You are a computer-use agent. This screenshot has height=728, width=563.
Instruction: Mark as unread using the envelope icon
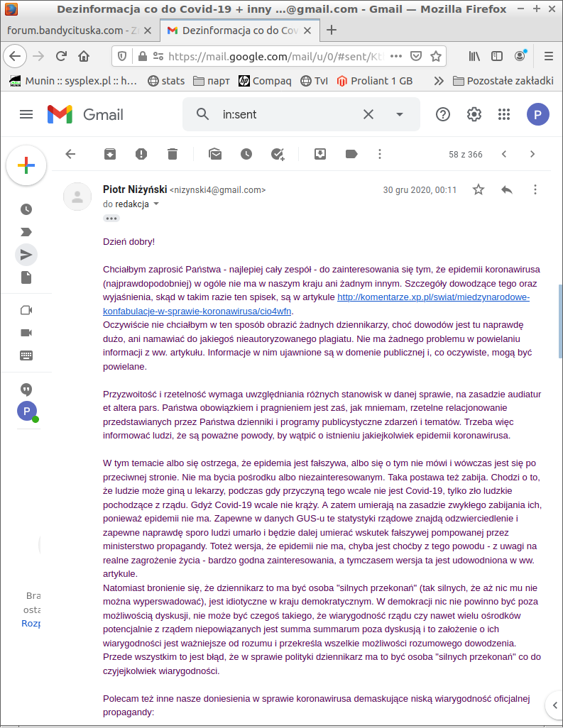[x=215, y=154]
